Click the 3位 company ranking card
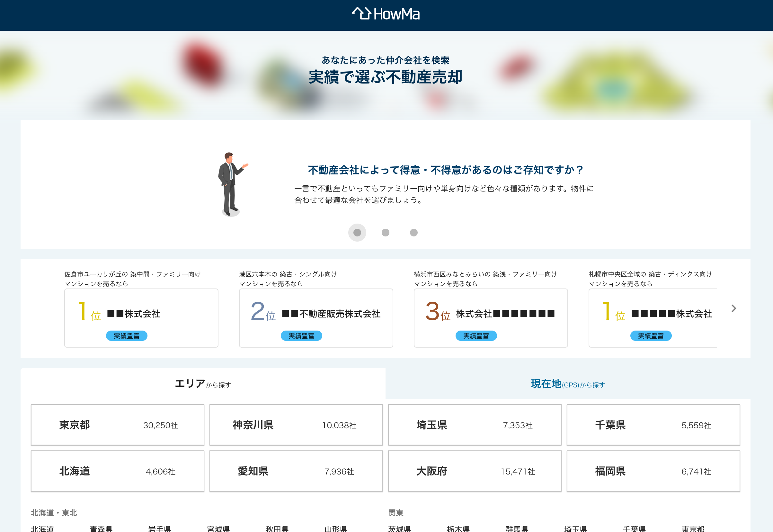 click(x=490, y=317)
